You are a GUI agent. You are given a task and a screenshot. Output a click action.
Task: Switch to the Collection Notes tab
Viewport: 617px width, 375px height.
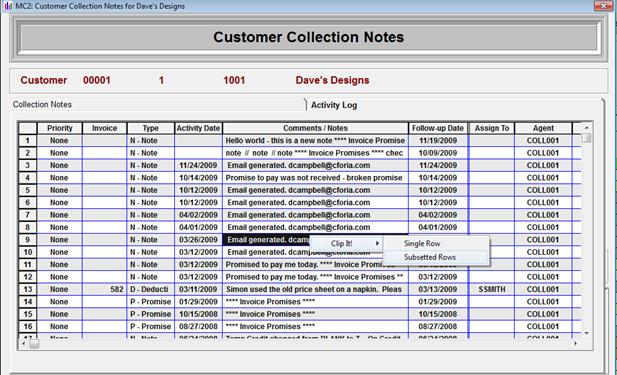click(42, 105)
